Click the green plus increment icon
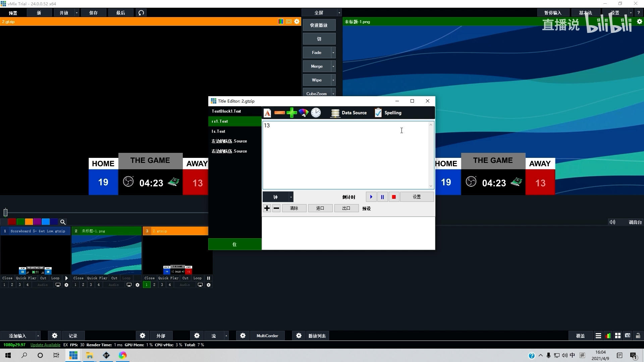This screenshot has width=644, height=362. 291,113
